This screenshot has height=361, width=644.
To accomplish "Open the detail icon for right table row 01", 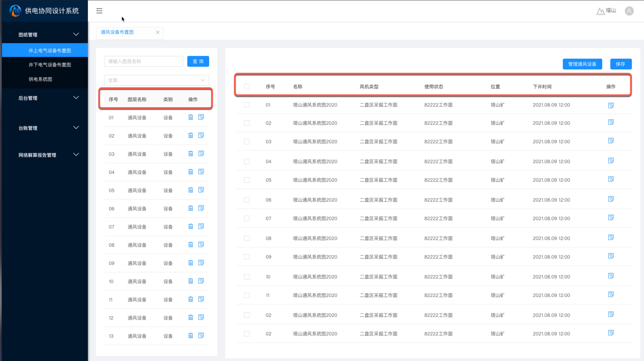I will pyautogui.click(x=611, y=105).
